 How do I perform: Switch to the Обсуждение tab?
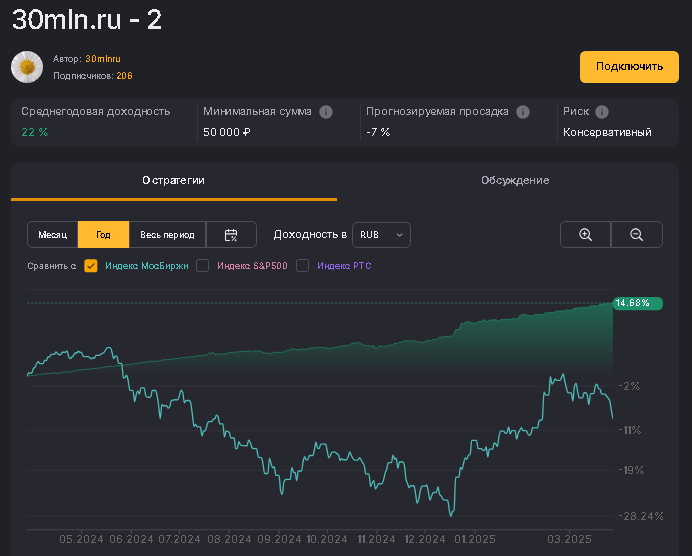coord(515,180)
